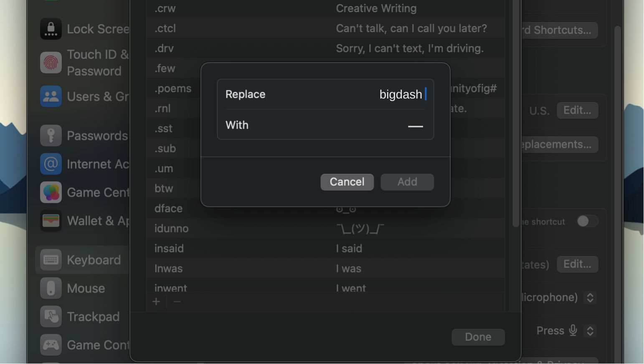Image resolution: width=644 pixels, height=364 pixels.
Task: Select Trackpad sidebar icon
Action: (x=51, y=317)
